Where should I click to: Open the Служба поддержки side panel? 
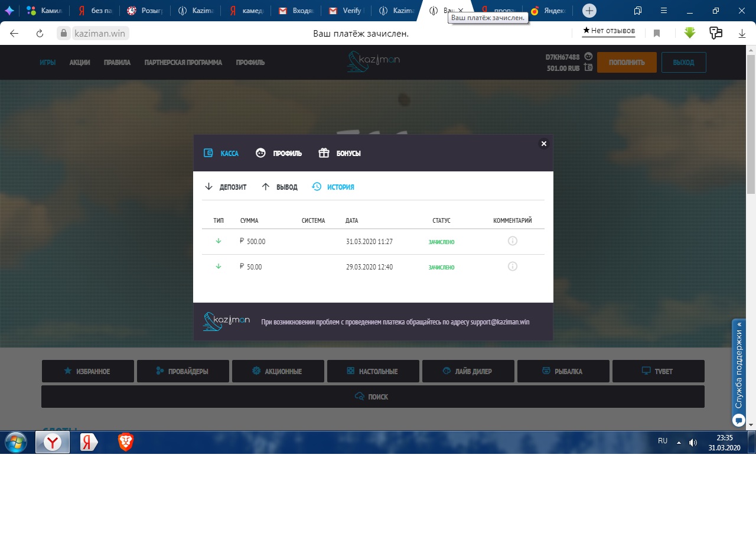pyautogui.click(x=738, y=374)
